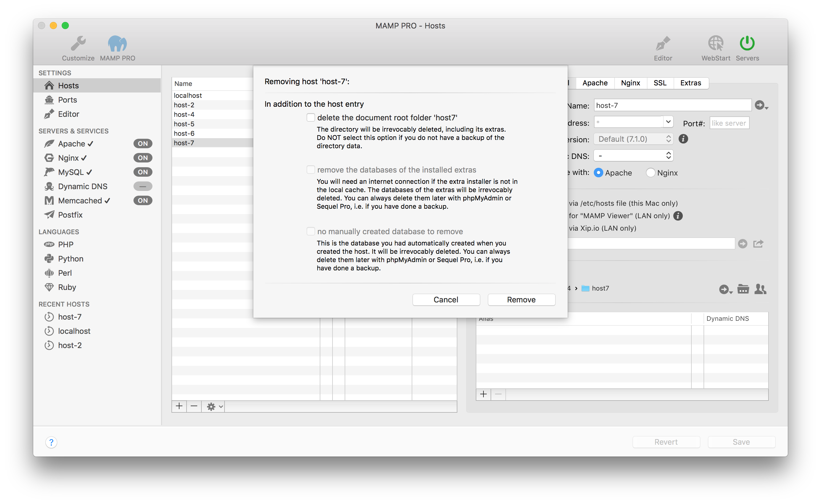Open recent host localhost
Image resolution: width=821 pixels, height=504 pixels.
tap(74, 331)
